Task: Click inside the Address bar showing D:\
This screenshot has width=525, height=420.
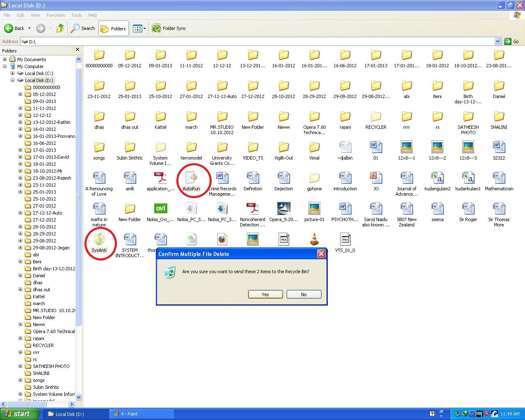Action: tap(123, 41)
